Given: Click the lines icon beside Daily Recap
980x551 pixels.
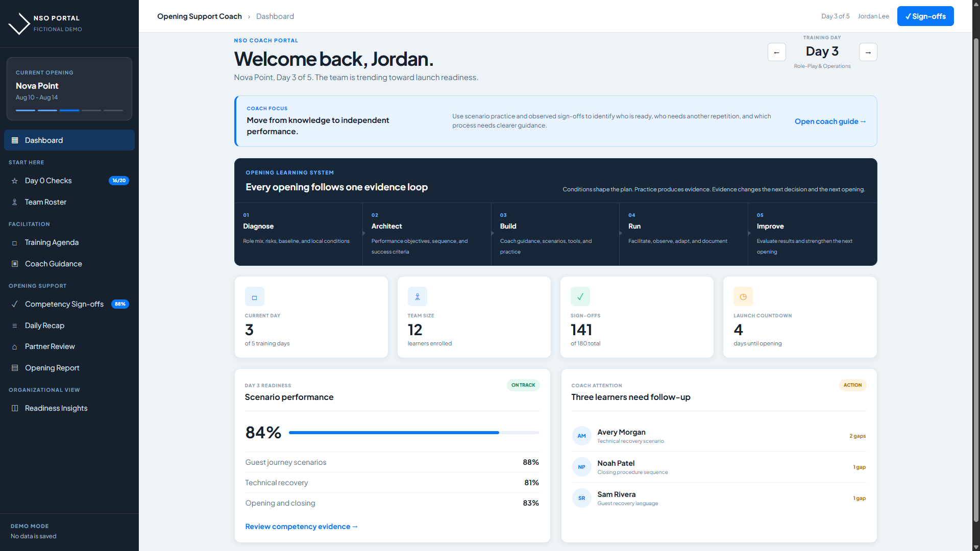Looking at the screenshot, I should pos(15,325).
